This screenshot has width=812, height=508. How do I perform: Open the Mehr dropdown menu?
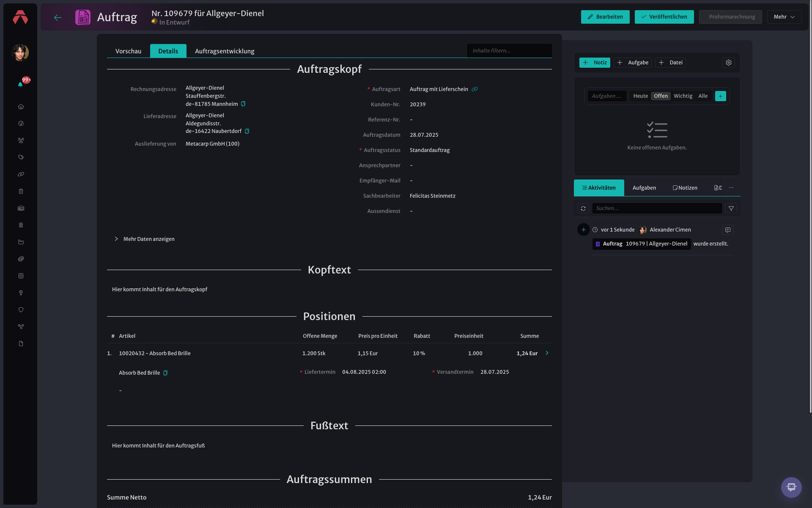point(784,17)
